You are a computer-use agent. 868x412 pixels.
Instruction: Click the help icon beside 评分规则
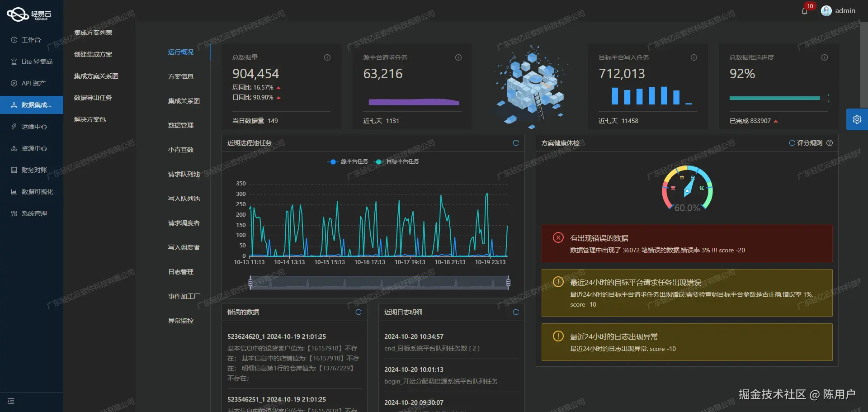pyautogui.click(x=830, y=143)
